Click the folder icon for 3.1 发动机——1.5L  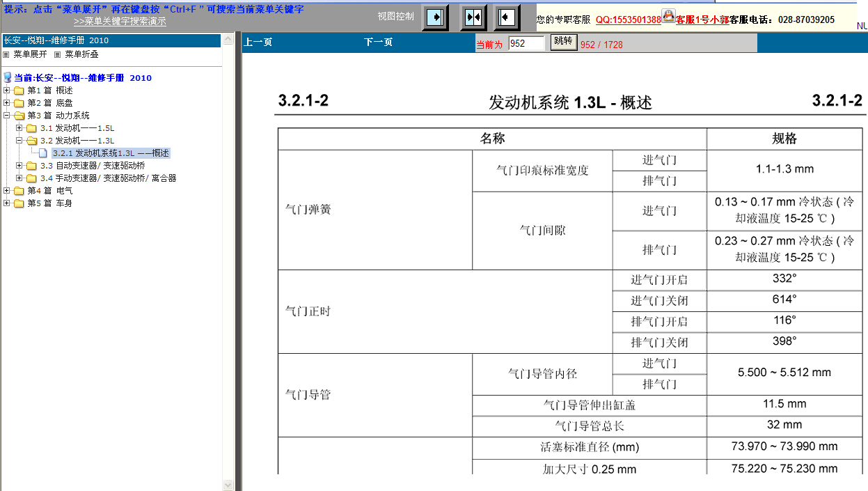(x=31, y=128)
